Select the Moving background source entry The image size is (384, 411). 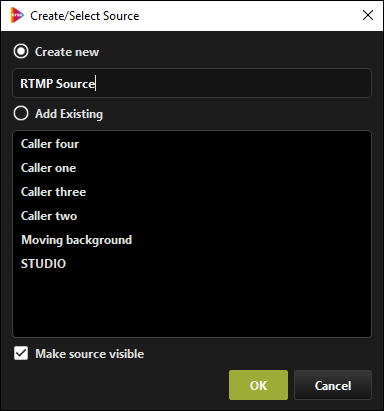tap(192, 240)
